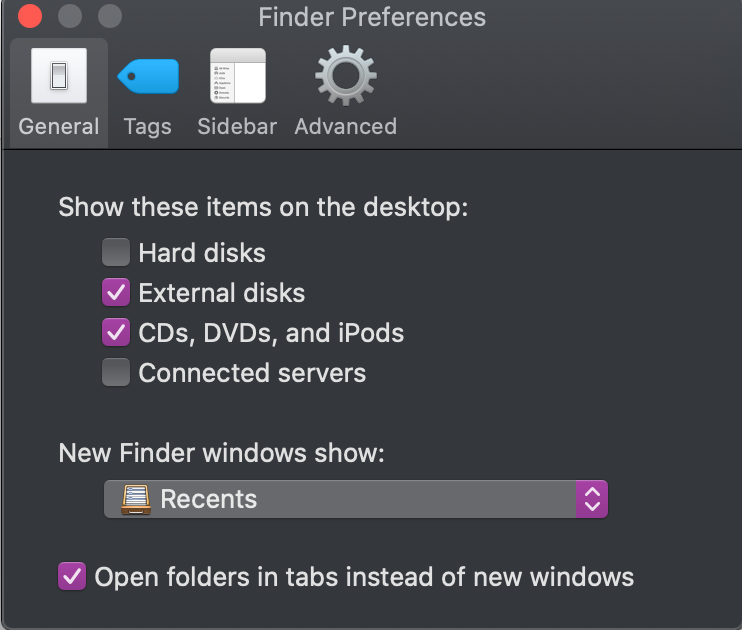742x630 pixels.
Task: Tick the Connected servers checkbox
Action: tap(116, 373)
